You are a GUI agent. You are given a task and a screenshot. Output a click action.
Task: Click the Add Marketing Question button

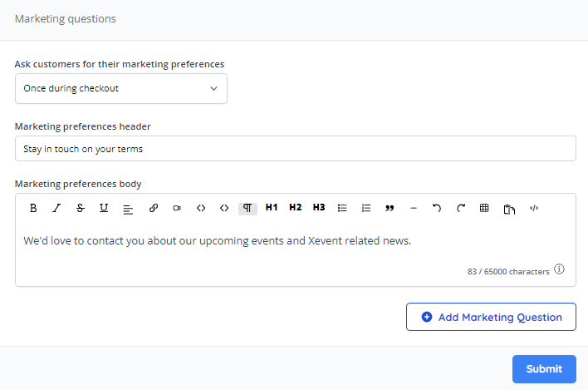[491, 317]
